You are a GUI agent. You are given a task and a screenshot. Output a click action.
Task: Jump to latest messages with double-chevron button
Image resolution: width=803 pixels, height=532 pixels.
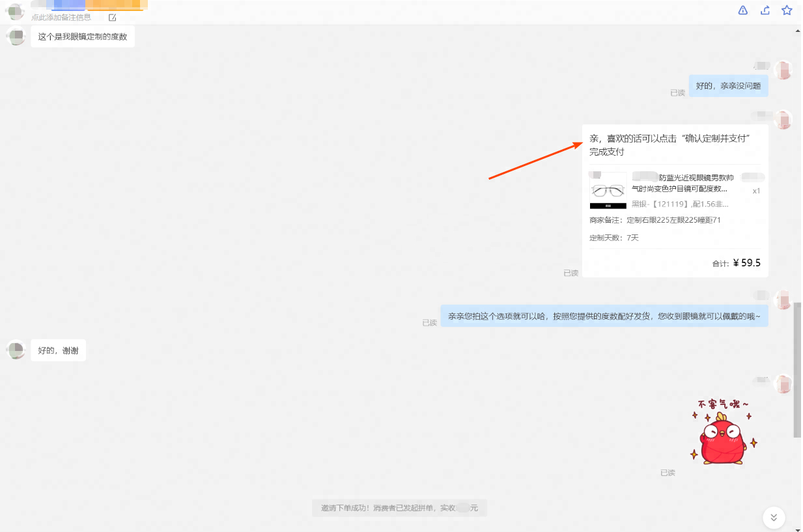pyautogui.click(x=774, y=517)
